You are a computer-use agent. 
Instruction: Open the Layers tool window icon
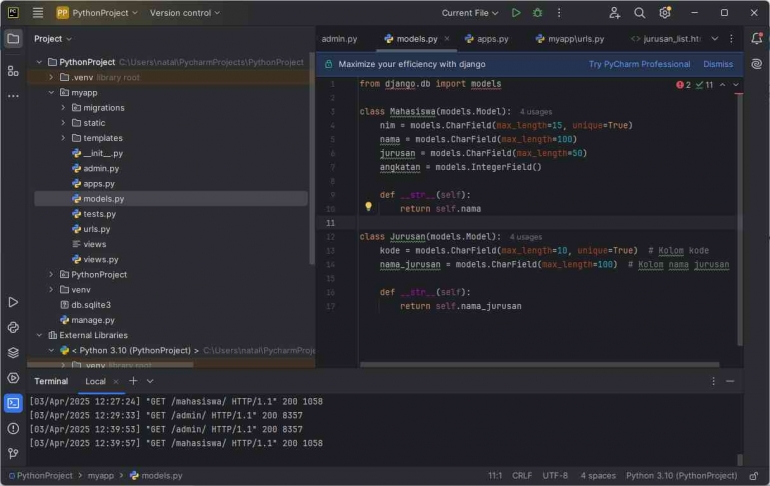[13, 352]
